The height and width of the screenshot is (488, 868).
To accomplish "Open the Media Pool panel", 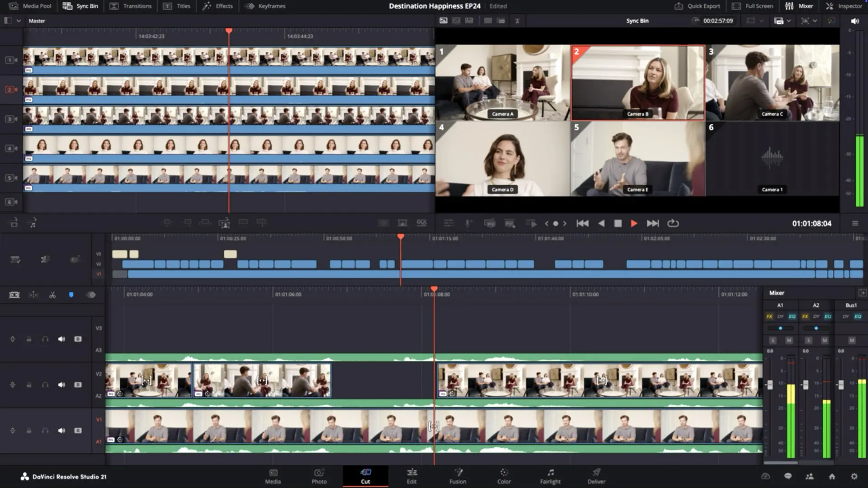I will point(32,6).
